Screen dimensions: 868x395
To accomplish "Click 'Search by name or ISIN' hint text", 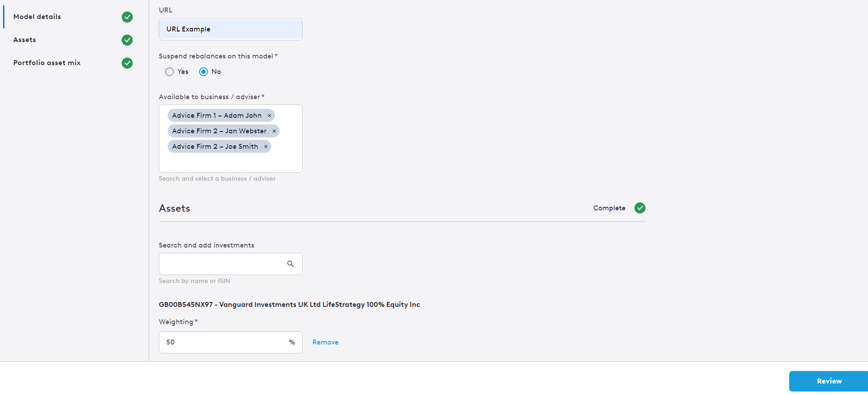I will pyautogui.click(x=195, y=281).
